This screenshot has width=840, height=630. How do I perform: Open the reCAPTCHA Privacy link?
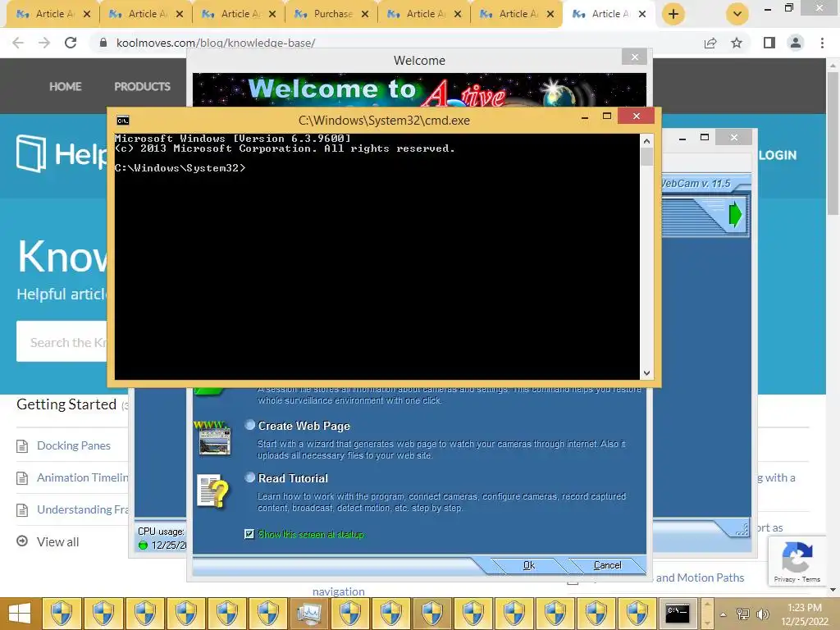point(784,579)
